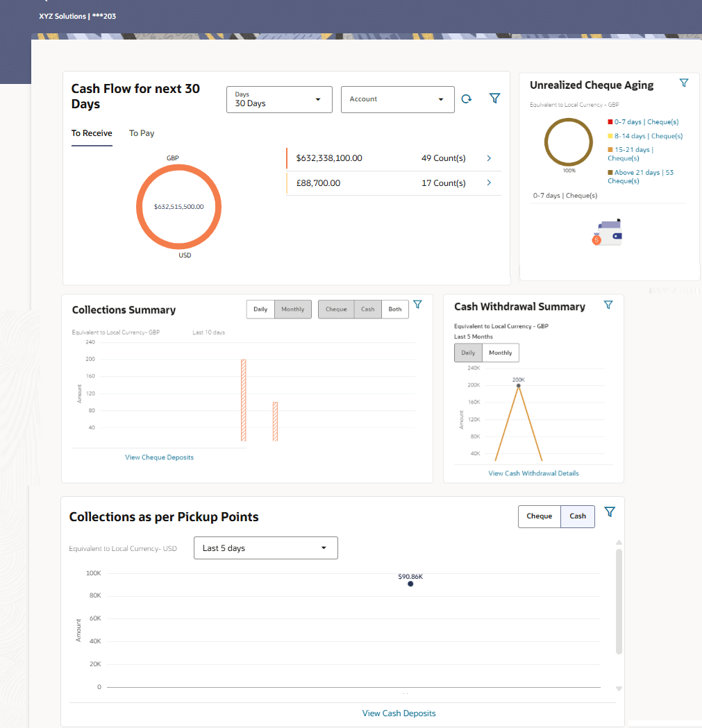The width and height of the screenshot is (702, 728).
Task: Open the $632,338,100.00 row chevron
Action: 489,158
